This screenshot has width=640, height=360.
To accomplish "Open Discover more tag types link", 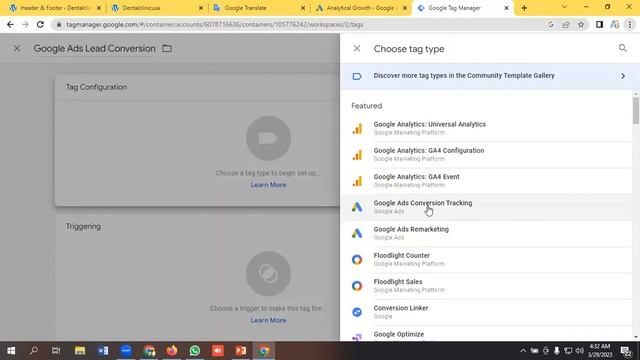I will coord(464,76).
